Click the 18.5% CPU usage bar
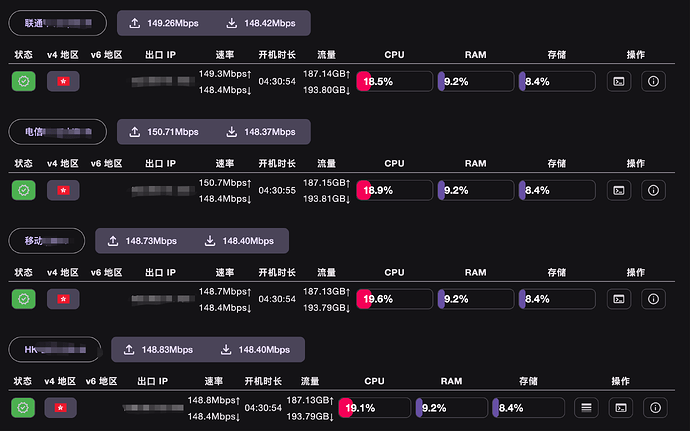This screenshot has width=690, height=431. (x=395, y=82)
